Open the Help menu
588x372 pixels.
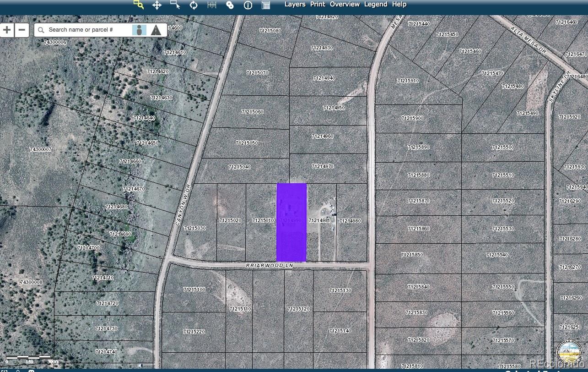(x=399, y=4)
